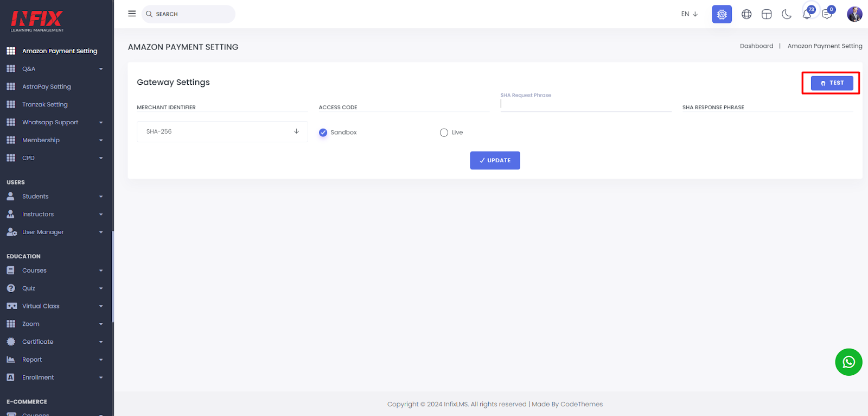Click the Zoom grid icon

[11, 324]
